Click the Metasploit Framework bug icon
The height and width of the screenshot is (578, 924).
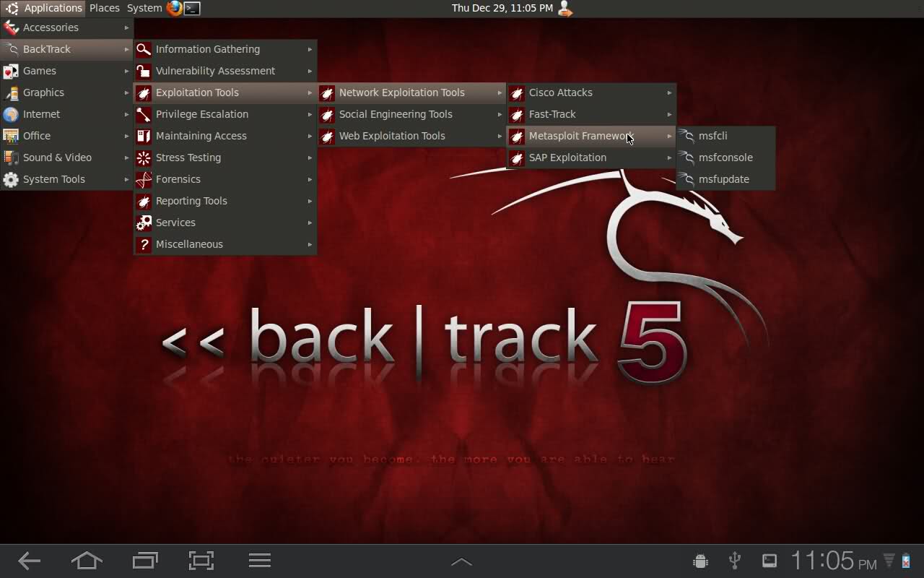click(x=517, y=136)
